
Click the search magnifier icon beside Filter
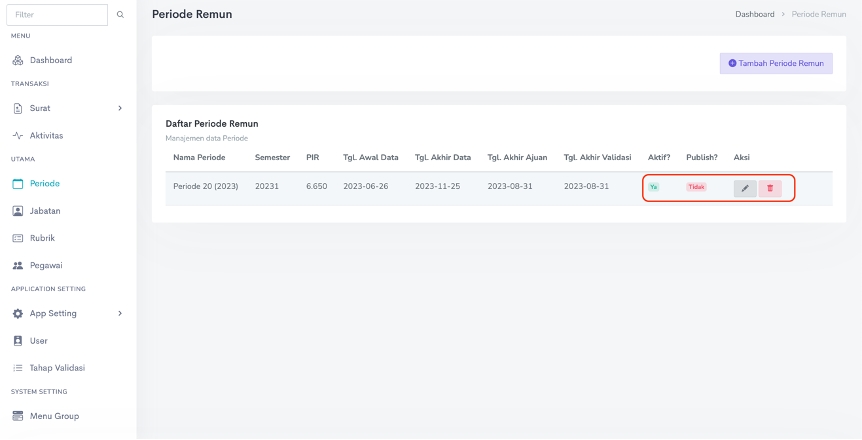tap(121, 15)
